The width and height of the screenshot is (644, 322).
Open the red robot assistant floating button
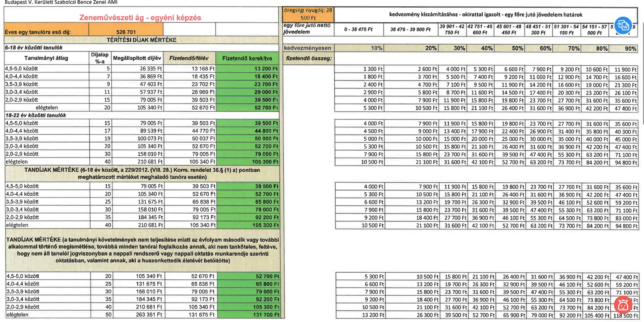(x=623, y=305)
